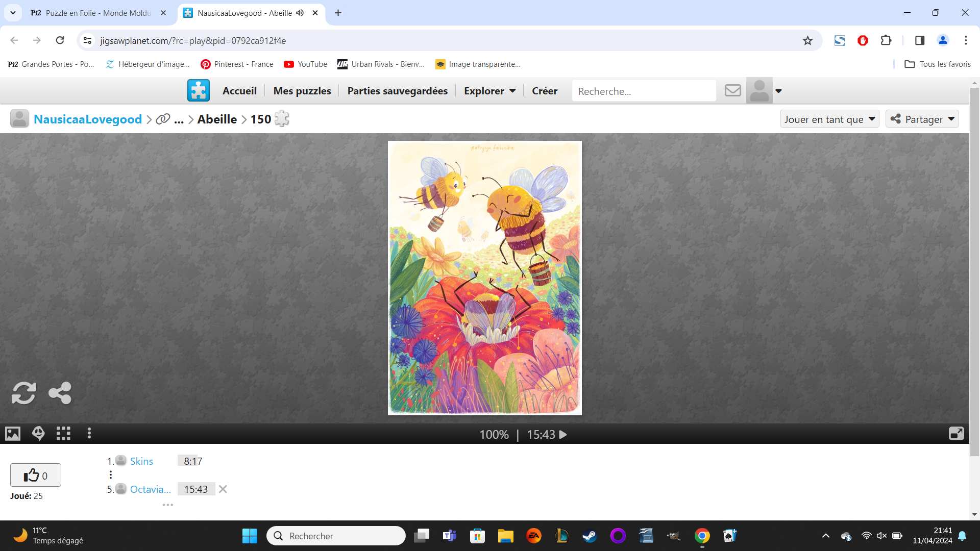Open the Mes puzzles menu item
This screenshot has width=980, height=551.
(x=302, y=91)
